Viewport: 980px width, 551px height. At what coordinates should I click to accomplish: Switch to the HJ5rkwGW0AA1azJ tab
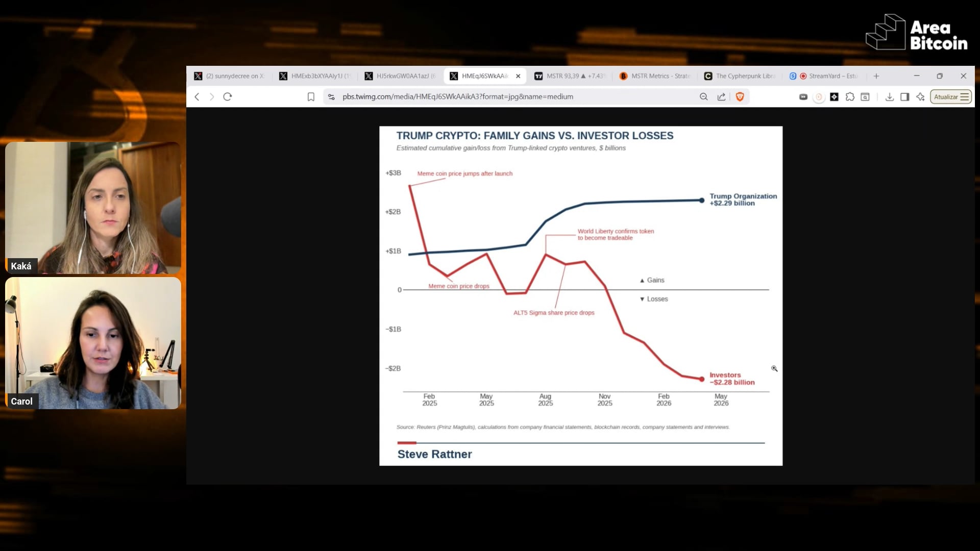pyautogui.click(x=401, y=76)
